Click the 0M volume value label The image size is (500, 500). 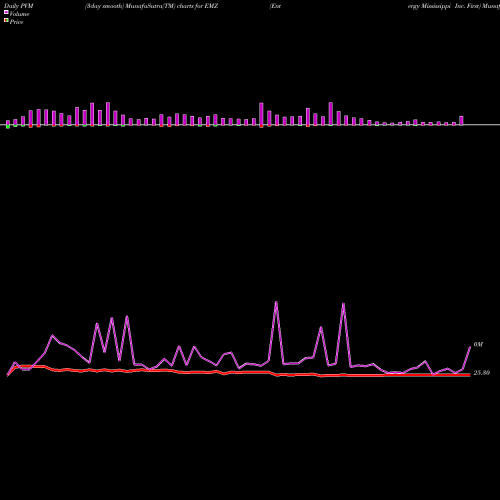[478, 344]
